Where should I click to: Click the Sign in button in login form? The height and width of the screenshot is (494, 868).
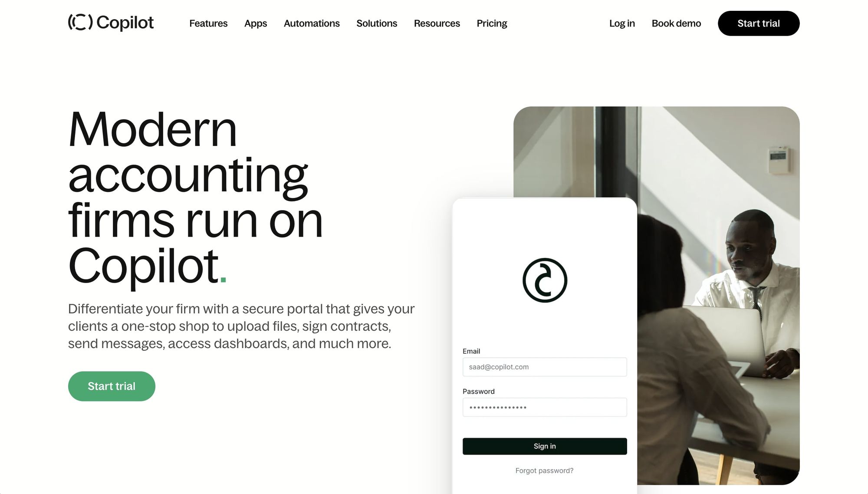pyautogui.click(x=544, y=446)
